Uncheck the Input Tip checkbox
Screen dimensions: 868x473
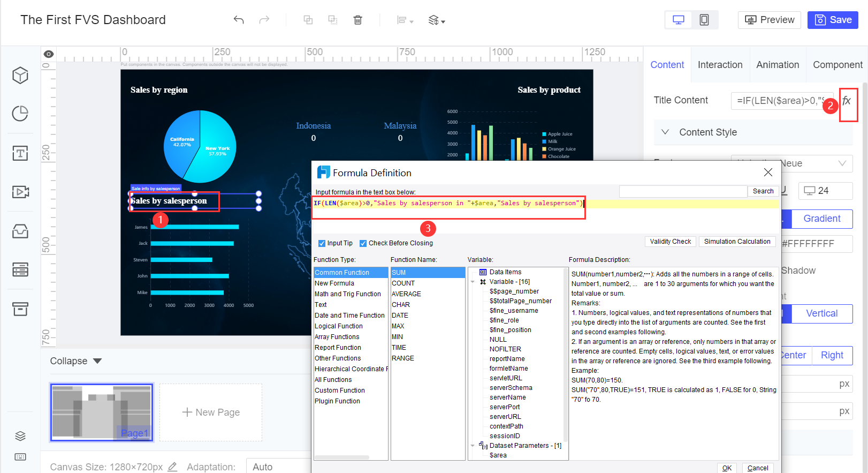(x=322, y=243)
